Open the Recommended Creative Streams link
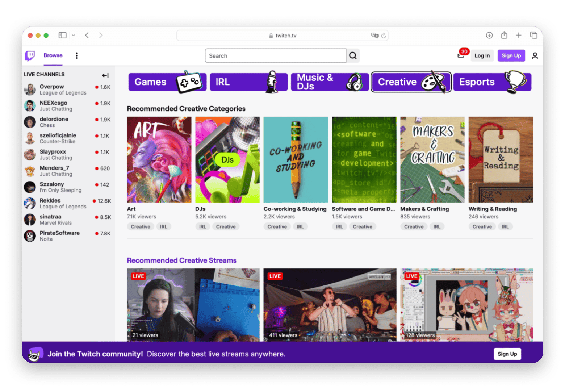This screenshot has height=392, width=565. (181, 260)
